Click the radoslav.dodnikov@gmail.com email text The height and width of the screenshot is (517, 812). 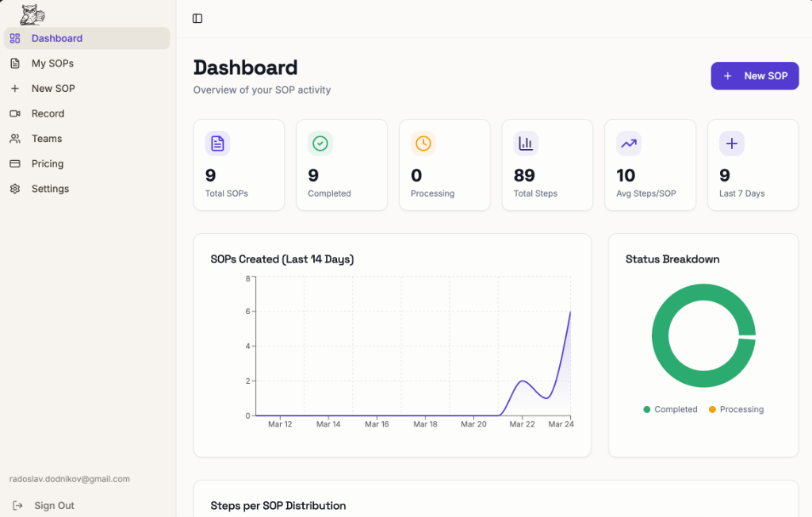(69, 479)
